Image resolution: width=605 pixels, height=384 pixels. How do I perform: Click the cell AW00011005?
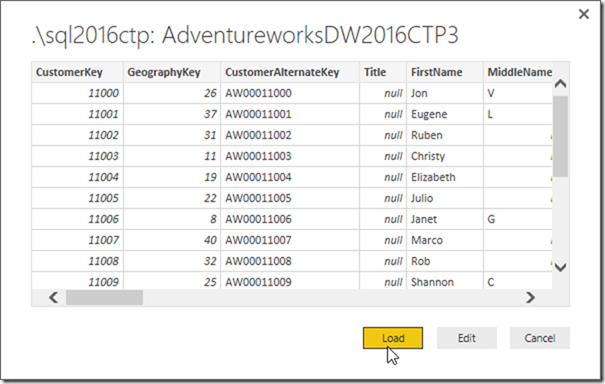click(290, 198)
